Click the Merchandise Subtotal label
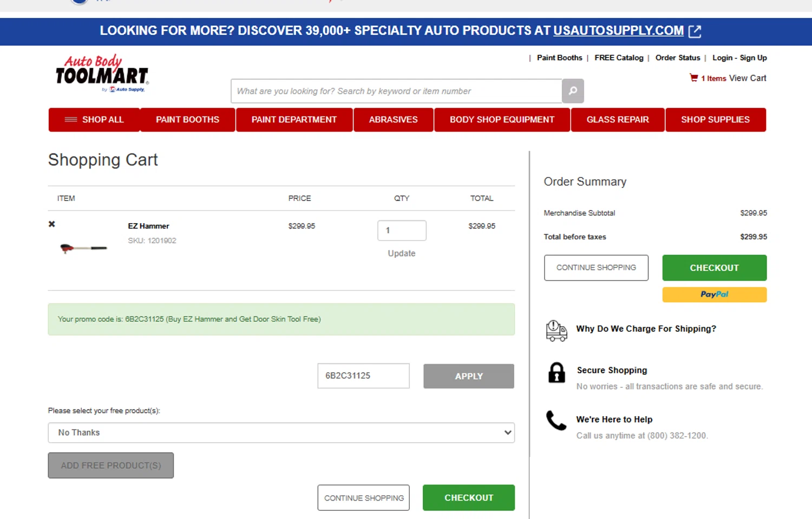This screenshot has width=812, height=519. [579, 213]
